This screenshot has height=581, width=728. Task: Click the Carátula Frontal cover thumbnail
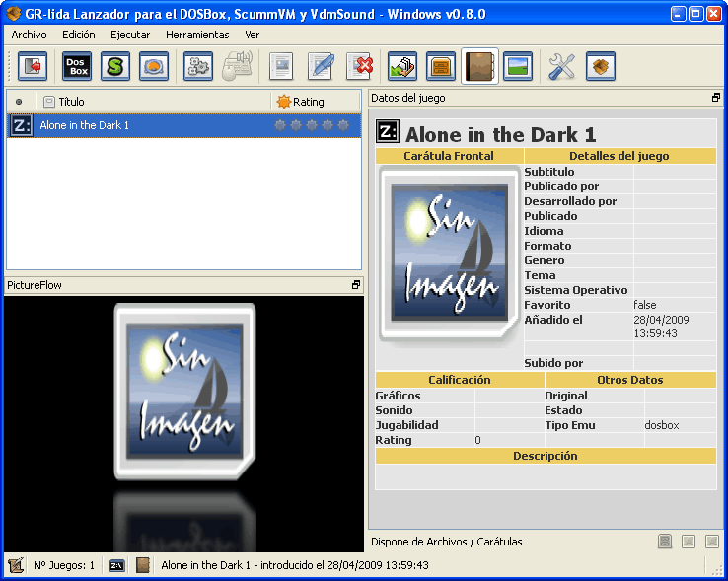pyautogui.click(x=449, y=254)
